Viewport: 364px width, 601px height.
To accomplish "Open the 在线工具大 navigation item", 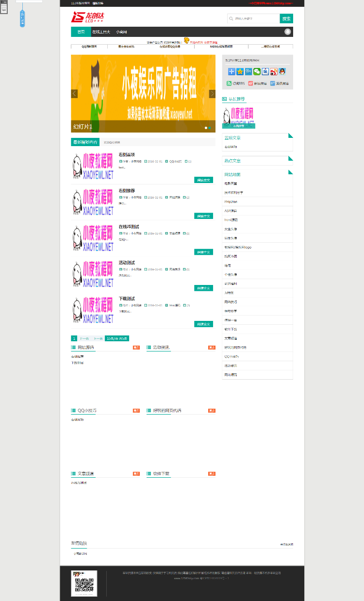I will tap(101, 32).
